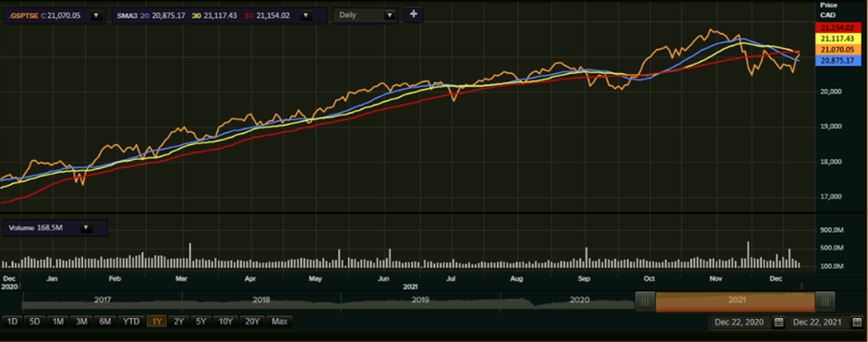Image resolution: width=868 pixels, height=342 pixels.
Task: Select the 10Y time range
Action: point(227,322)
